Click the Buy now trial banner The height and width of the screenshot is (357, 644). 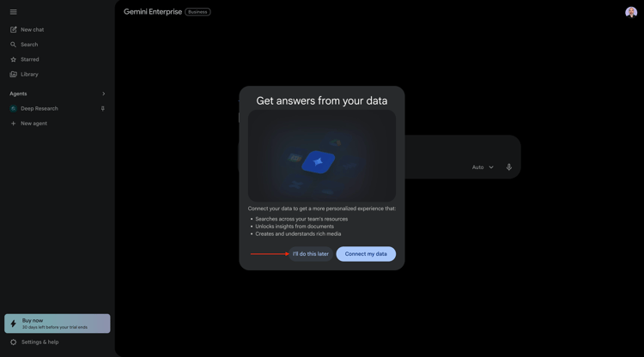pos(57,324)
